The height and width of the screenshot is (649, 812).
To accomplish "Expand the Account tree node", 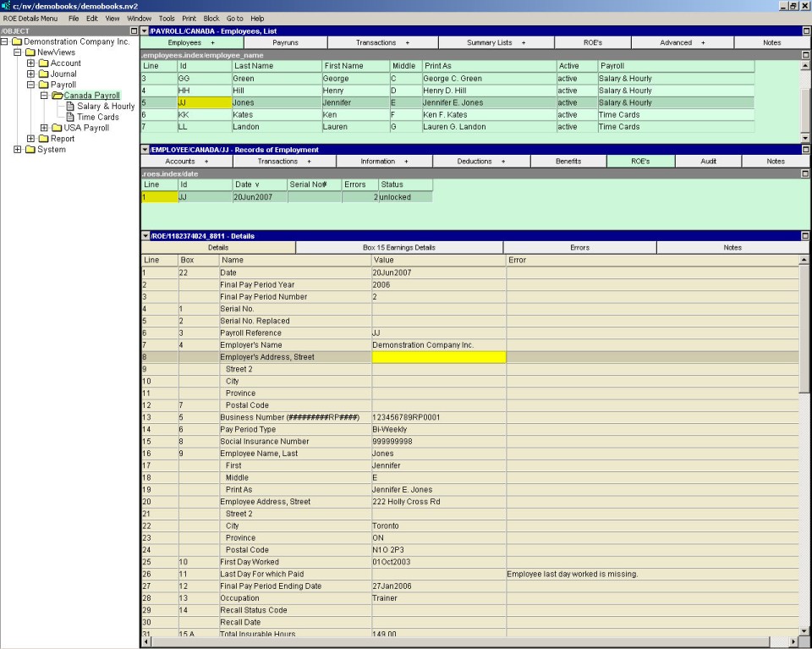I will click(30, 63).
